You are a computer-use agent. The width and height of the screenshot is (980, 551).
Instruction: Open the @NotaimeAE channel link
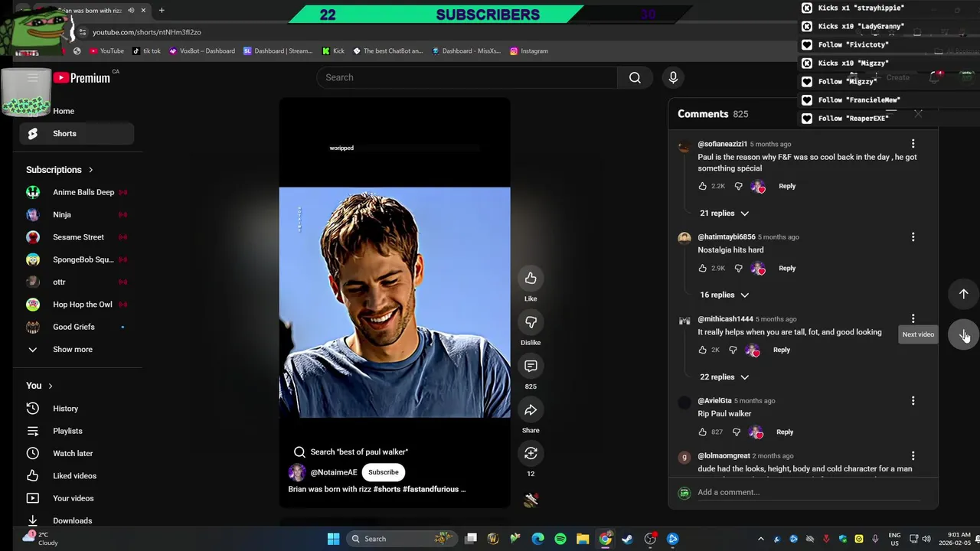[x=334, y=472]
